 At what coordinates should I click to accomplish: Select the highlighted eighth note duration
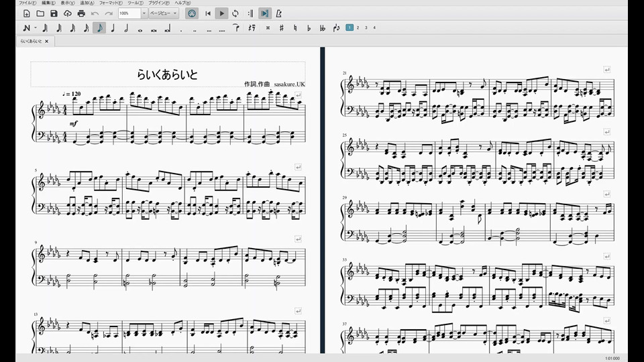click(x=99, y=28)
